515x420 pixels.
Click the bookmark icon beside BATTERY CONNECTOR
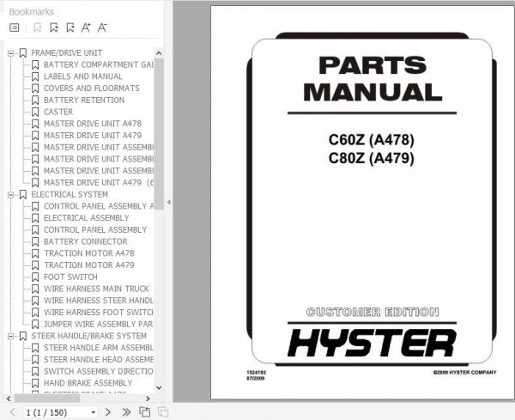click(35, 242)
